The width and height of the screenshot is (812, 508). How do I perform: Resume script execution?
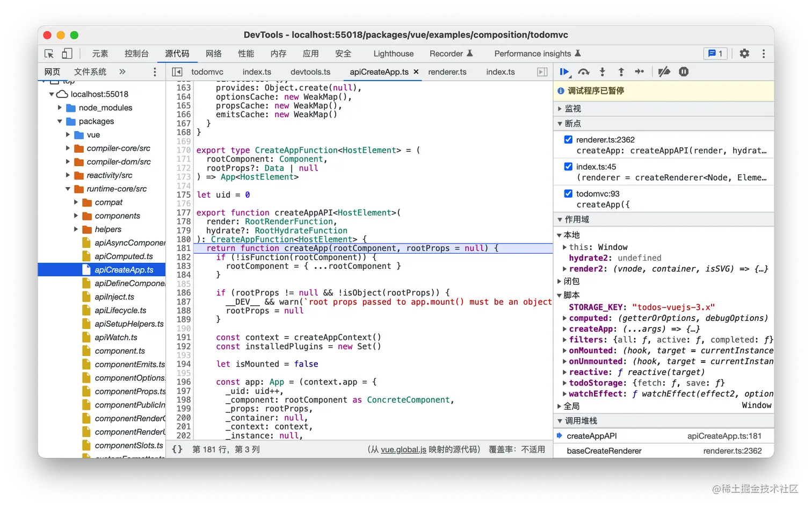click(565, 72)
